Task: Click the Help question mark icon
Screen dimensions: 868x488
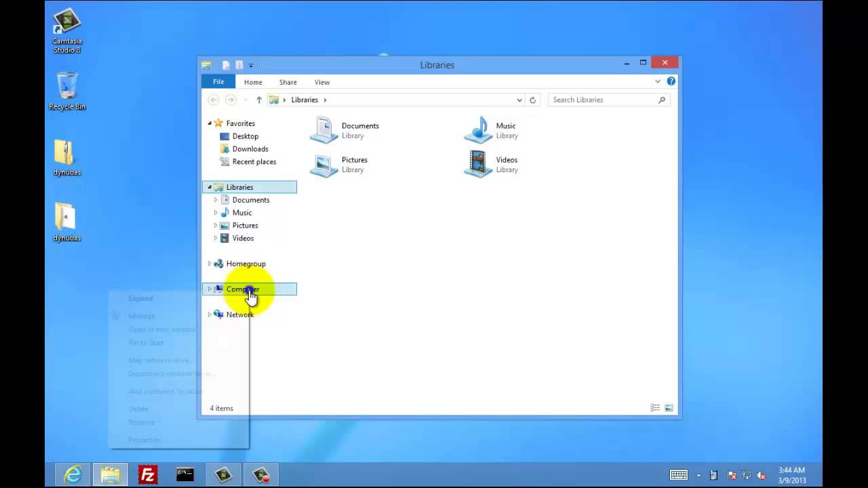Action: point(671,81)
